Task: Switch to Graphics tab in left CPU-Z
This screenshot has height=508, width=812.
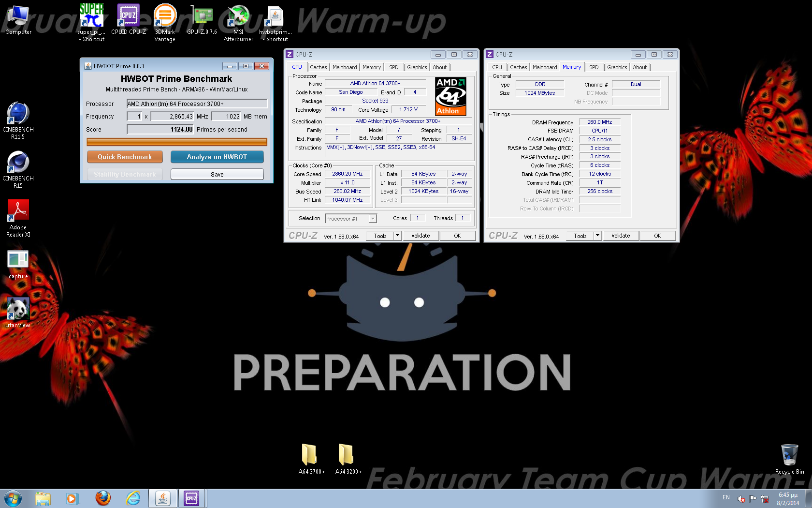Action: tap(417, 67)
